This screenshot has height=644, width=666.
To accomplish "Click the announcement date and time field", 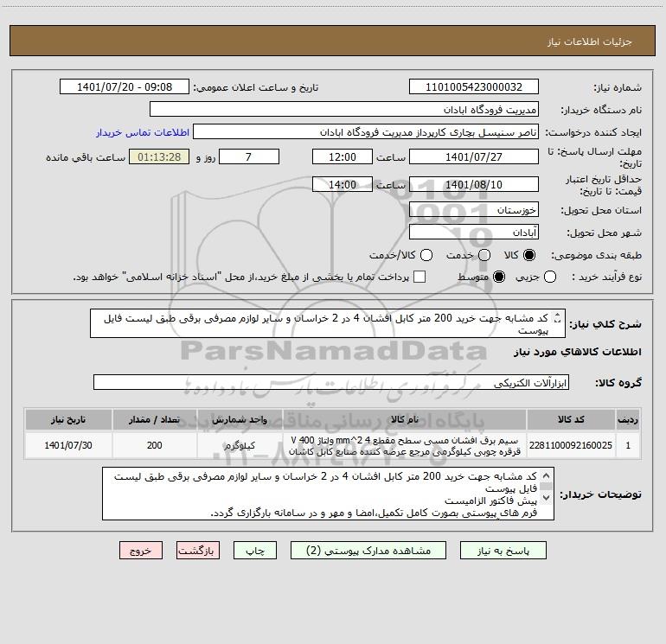I will 125,87.
